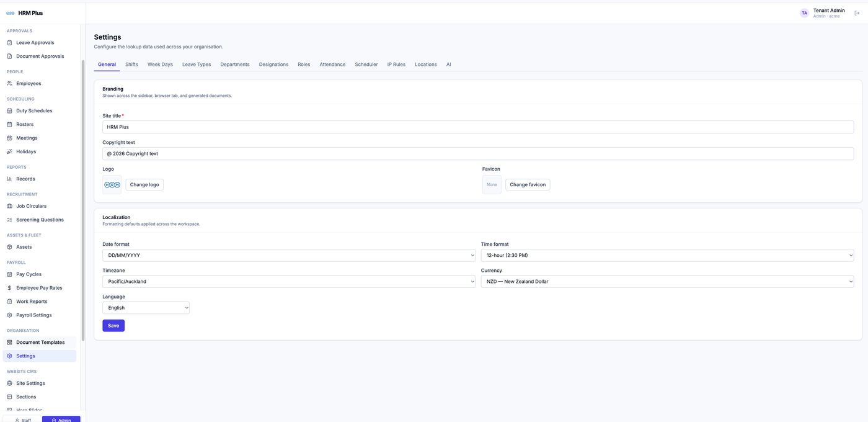Click the Change logo button
Viewport: 868px width, 422px height.
tap(144, 185)
